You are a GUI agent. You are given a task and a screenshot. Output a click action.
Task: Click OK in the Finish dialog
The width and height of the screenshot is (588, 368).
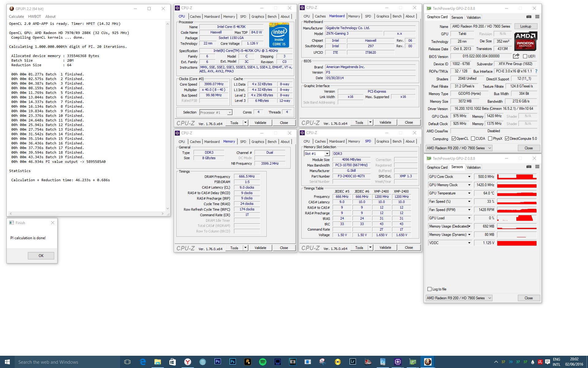[x=41, y=256]
